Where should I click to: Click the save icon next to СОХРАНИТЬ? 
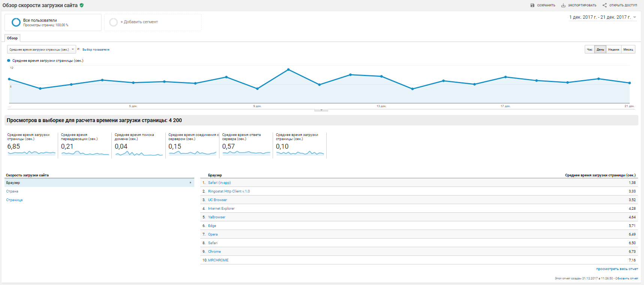(532, 5)
